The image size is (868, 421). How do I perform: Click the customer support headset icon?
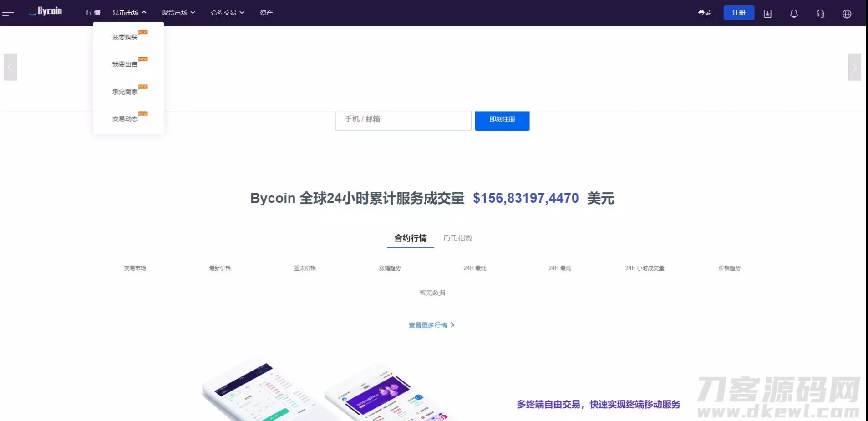coord(820,14)
